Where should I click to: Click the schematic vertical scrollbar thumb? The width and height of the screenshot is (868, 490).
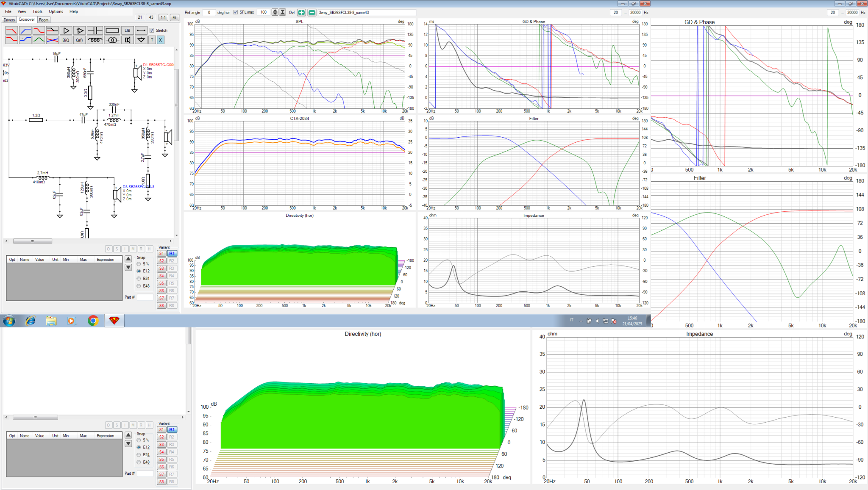[177, 105]
